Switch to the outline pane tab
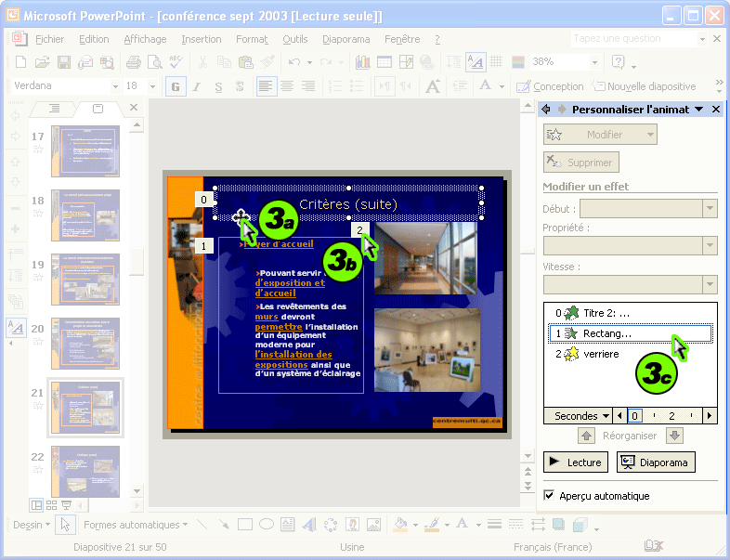This screenshot has width=730, height=560. (54, 109)
